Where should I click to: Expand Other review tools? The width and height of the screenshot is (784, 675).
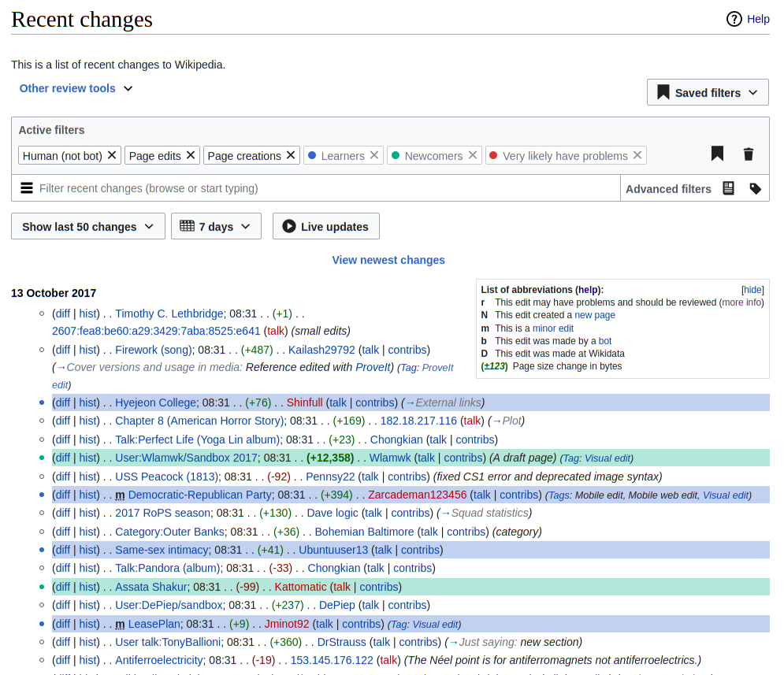(x=76, y=88)
